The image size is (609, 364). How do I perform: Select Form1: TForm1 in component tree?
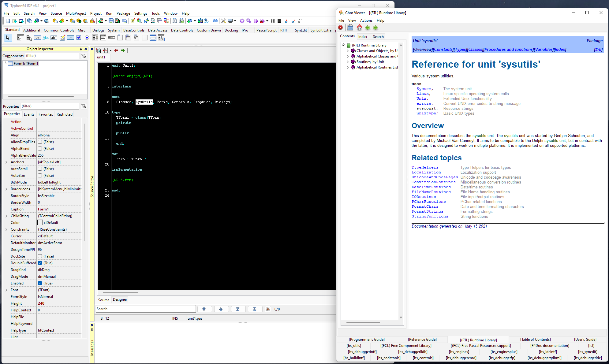click(26, 64)
